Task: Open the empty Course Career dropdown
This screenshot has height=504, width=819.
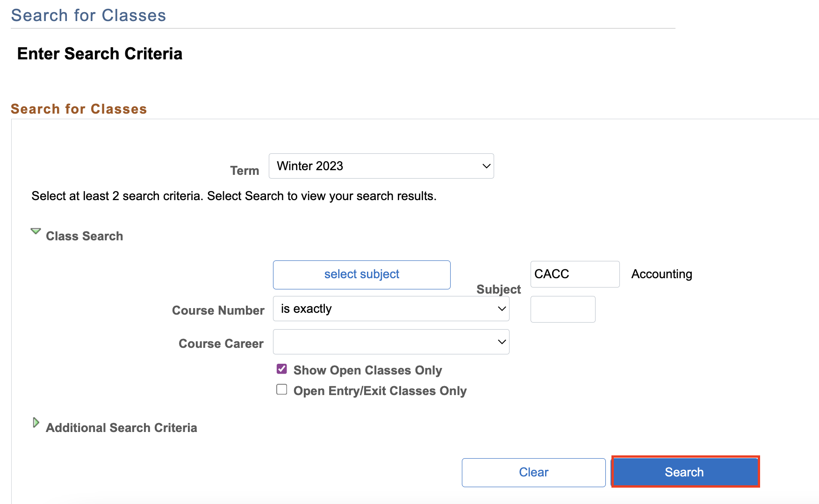Action: [x=390, y=342]
